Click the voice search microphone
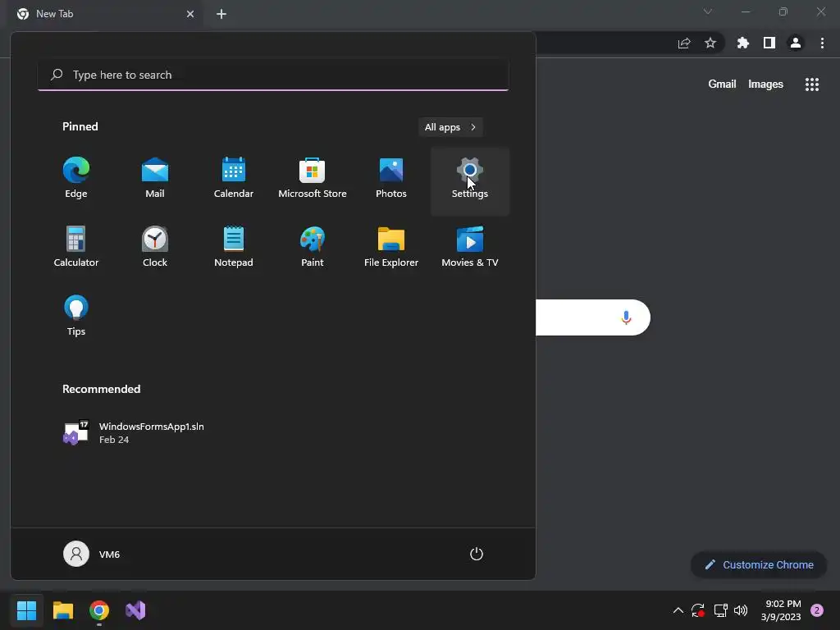This screenshot has width=840, height=630. [x=626, y=317]
